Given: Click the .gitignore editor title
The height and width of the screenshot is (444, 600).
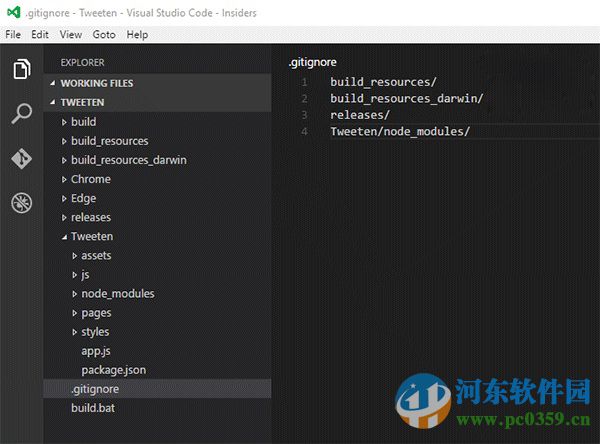Looking at the screenshot, I should 312,62.
